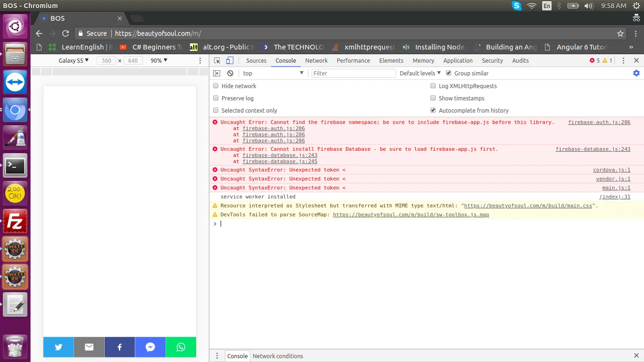This screenshot has height=362, width=644.
Task: Click the "service worker installed" log message
Action: tap(258, 197)
